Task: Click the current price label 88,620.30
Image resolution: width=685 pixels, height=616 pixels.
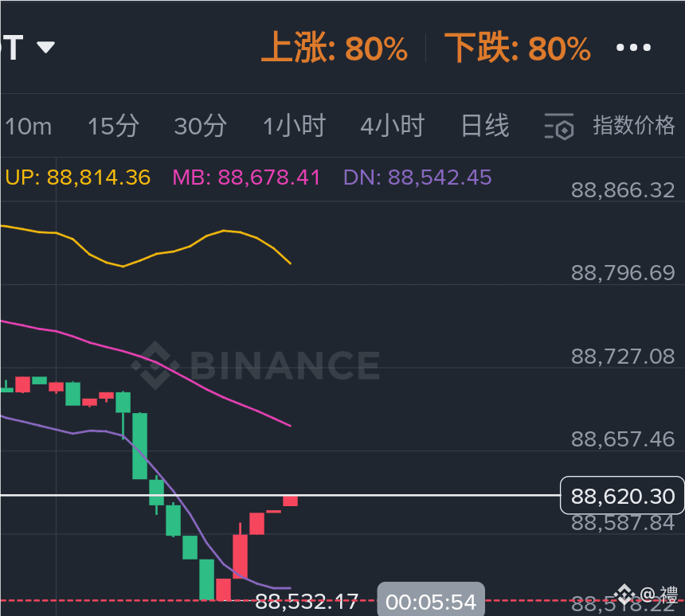Action: (x=623, y=496)
